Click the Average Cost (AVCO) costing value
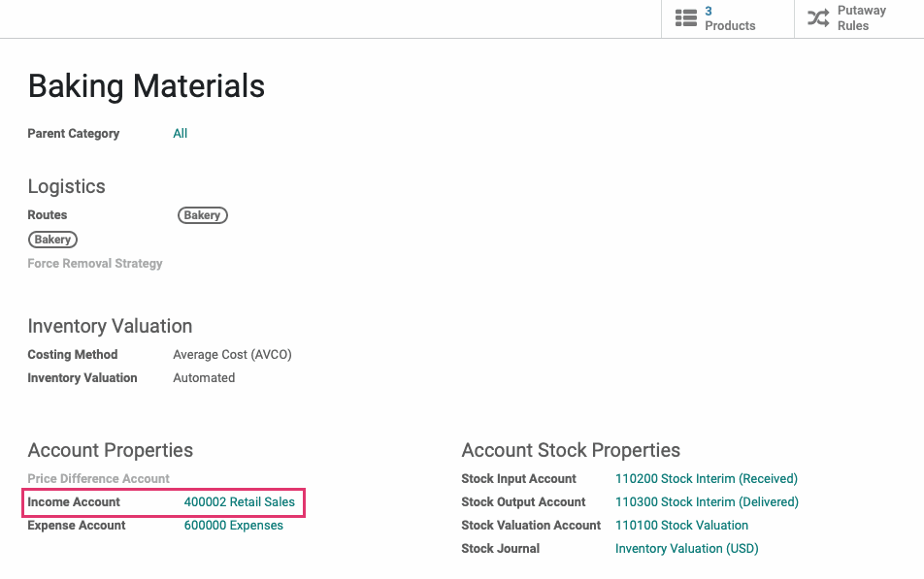The height and width of the screenshot is (579, 924). 232,355
